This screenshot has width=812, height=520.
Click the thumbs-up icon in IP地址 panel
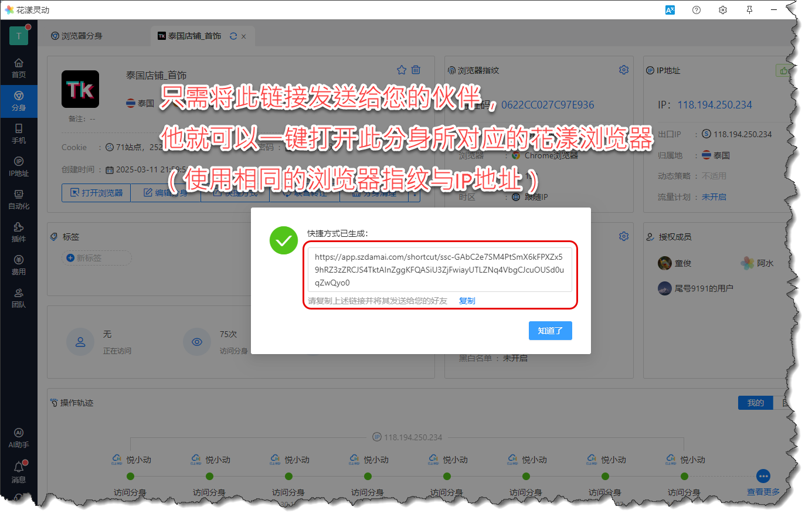(x=783, y=70)
